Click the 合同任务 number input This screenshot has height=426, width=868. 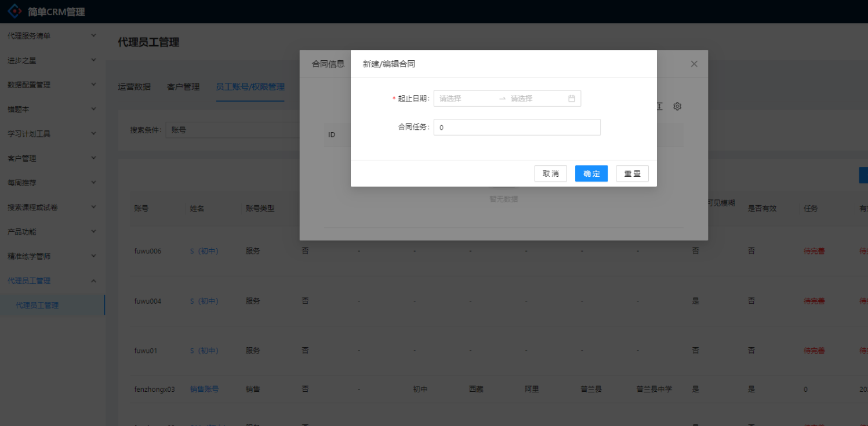coord(517,128)
